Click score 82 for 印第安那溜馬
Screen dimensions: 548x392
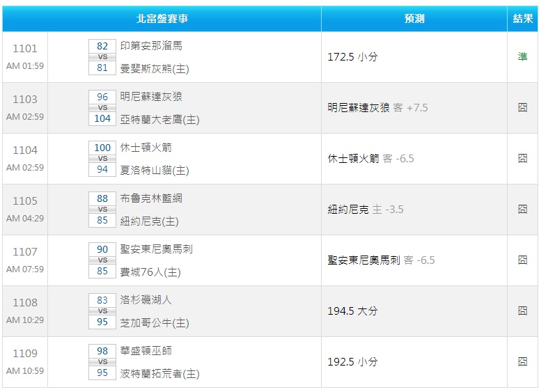tap(102, 46)
